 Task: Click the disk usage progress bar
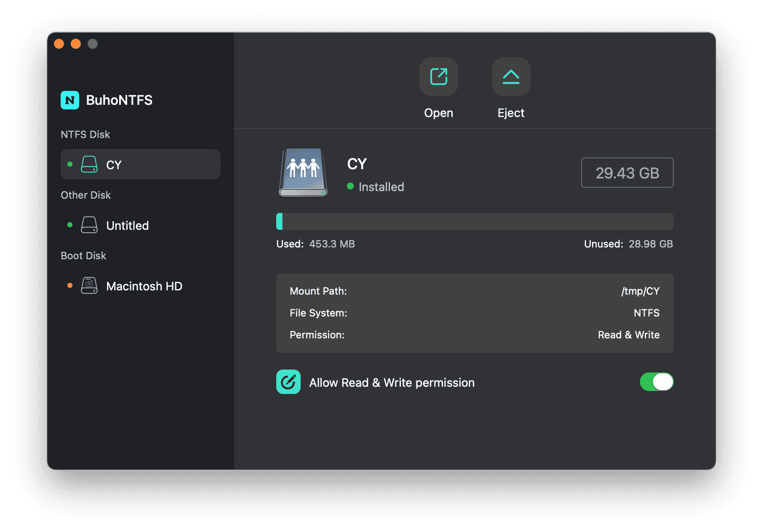click(475, 221)
